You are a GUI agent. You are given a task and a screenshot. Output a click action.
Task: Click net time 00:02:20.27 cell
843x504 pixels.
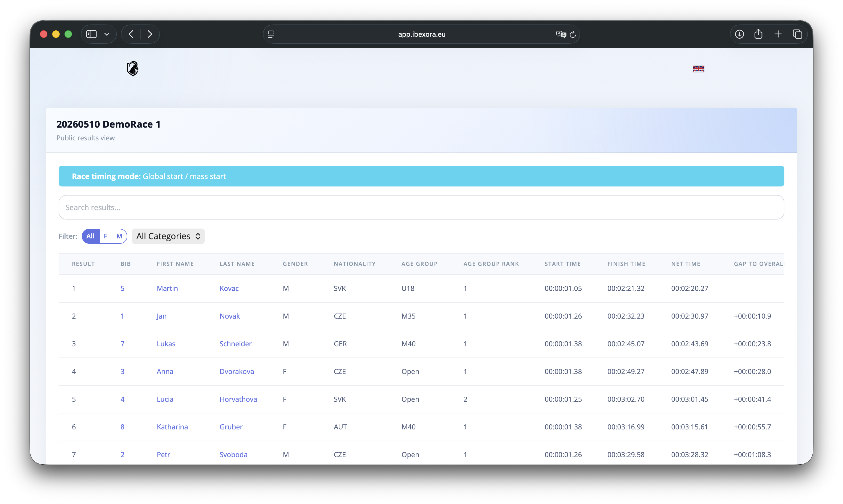(690, 288)
